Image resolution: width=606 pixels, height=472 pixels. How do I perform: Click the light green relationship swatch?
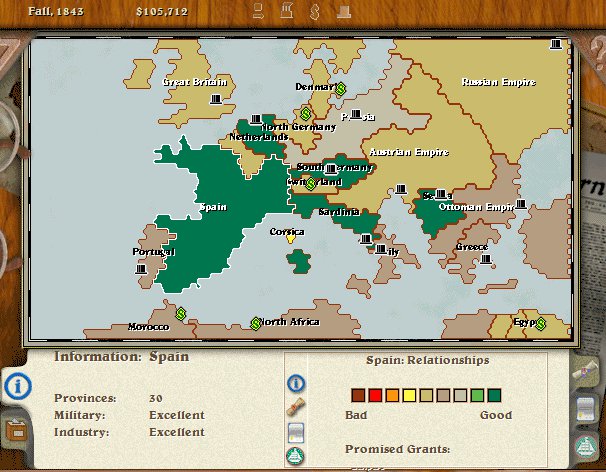pos(477,395)
